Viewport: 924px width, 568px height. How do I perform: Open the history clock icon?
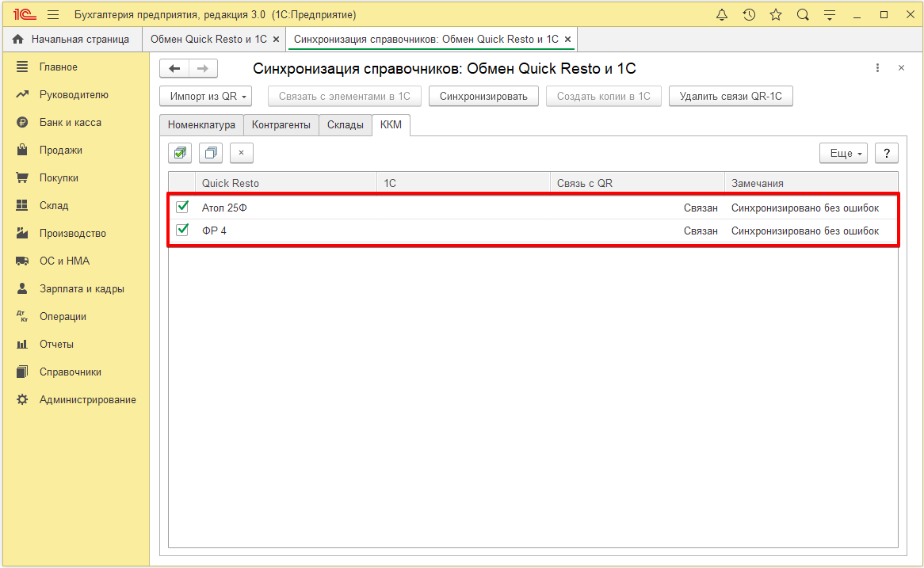[749, 15]
